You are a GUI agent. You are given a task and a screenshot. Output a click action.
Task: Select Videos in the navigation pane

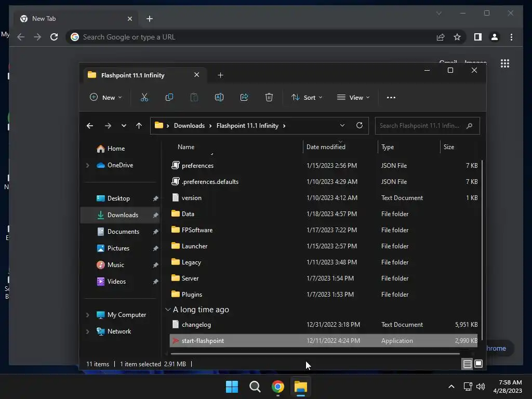[116, 282]
